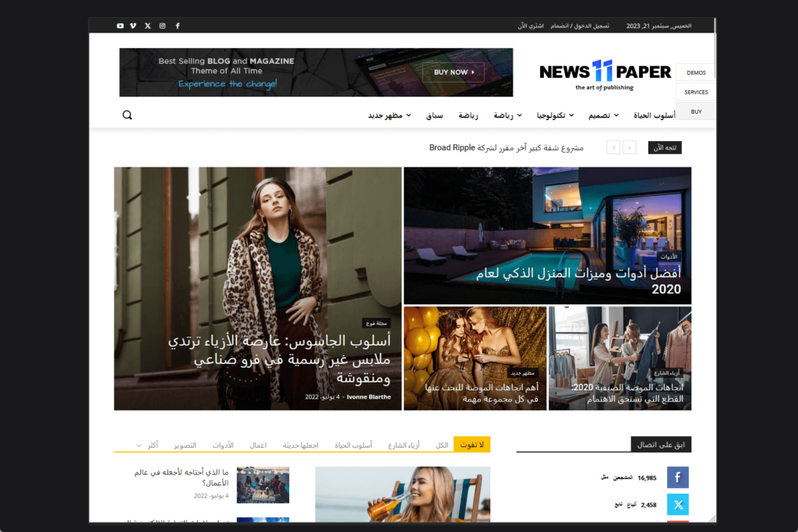Expand the رياضة dropdown menu with chevron
Viewport: 798px width, 532px height.
507,115
